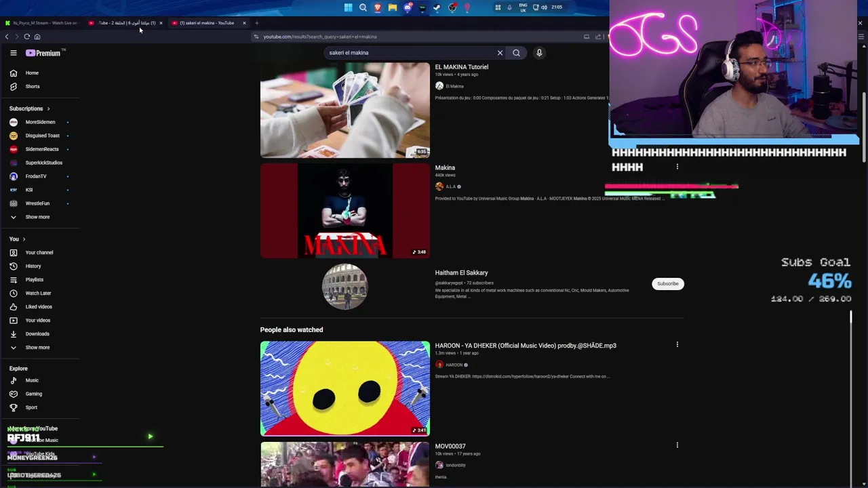
Task: Clear the search text with X
Action: [500, 53]
